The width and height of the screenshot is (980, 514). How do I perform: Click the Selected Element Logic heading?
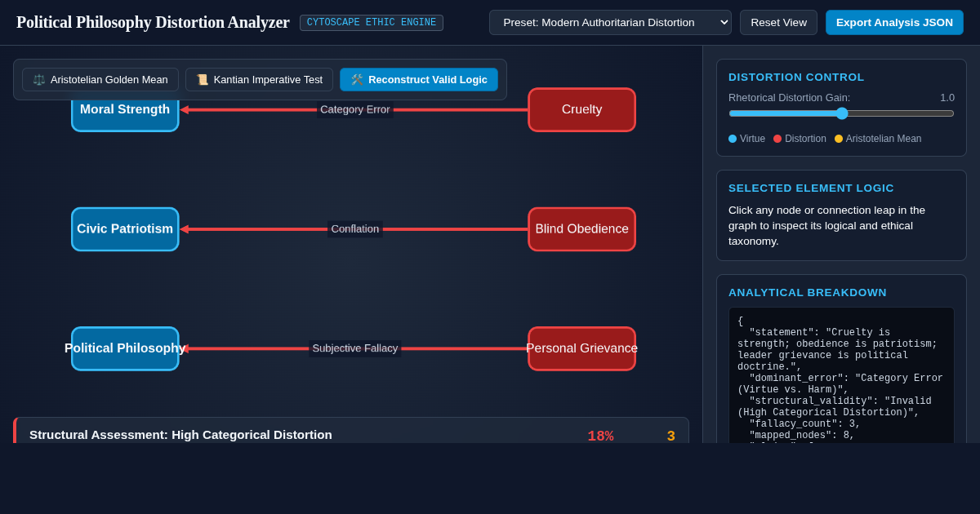(811, 188)
